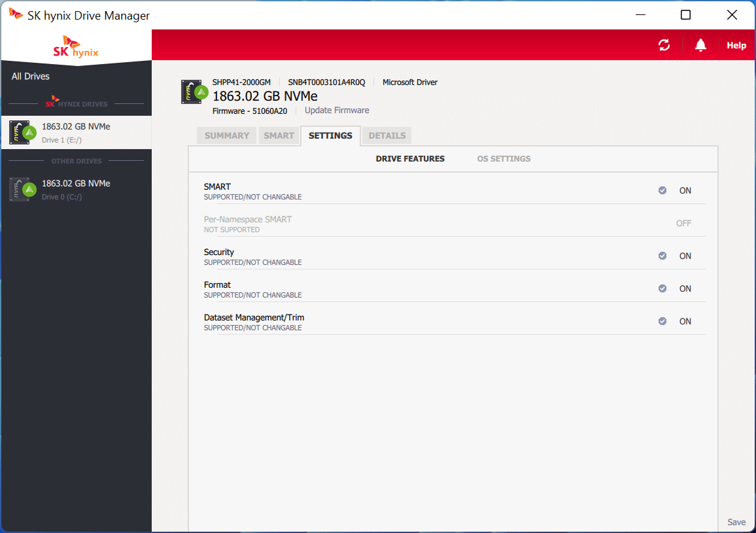The height and width of the screenshot is (533, 756).
Task: Open the DETAILS tab
Action: point(387,135)
